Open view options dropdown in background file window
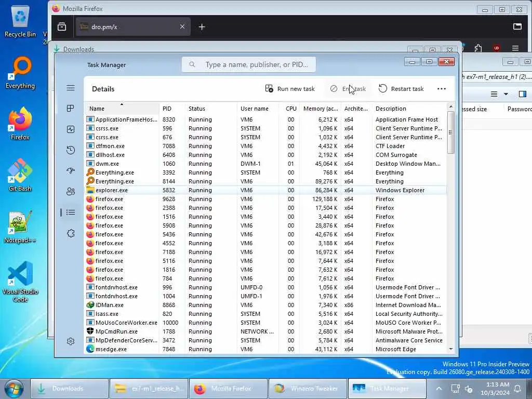 click(506, 94)
